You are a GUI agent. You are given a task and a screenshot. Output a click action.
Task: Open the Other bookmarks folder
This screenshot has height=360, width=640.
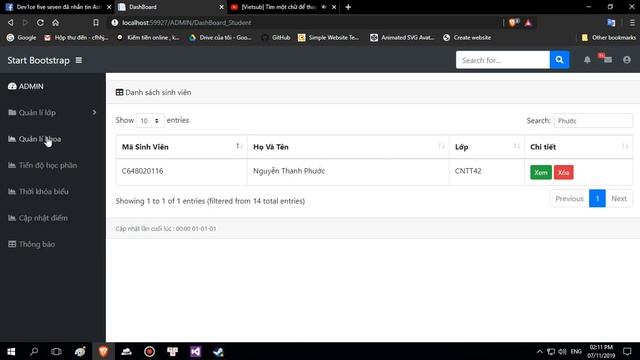pos(609,38)
